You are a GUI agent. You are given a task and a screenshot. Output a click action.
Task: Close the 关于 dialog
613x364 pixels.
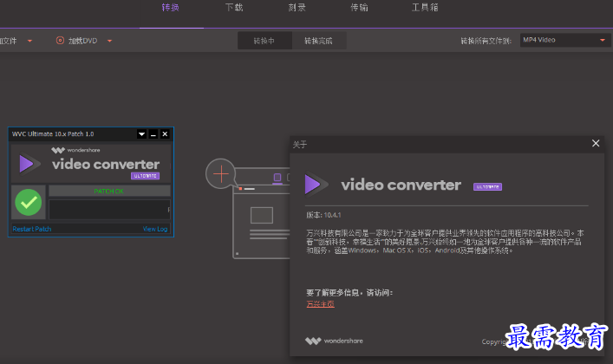(596, 144)
